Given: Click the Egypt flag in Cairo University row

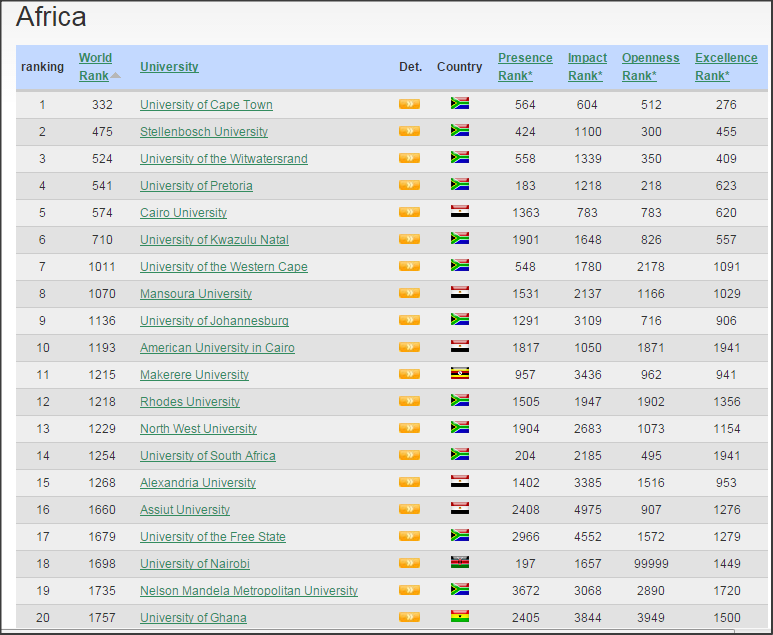Looking at the screenshot, I should click(x=460, y=212).
